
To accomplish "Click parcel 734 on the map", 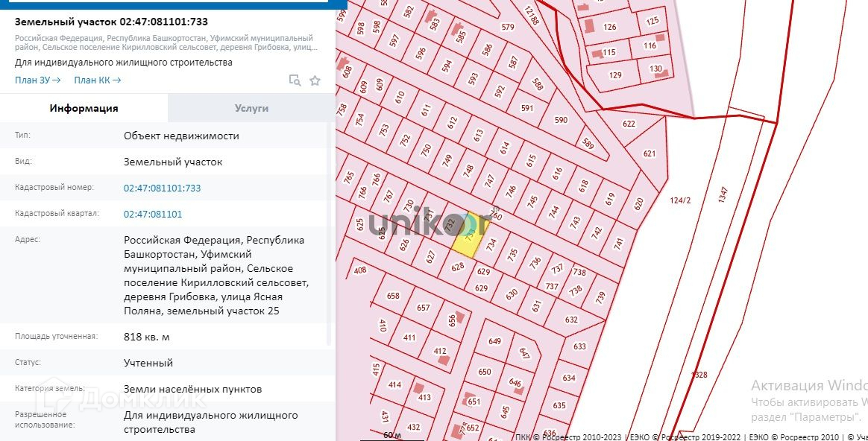I will (x=491, y=244).
